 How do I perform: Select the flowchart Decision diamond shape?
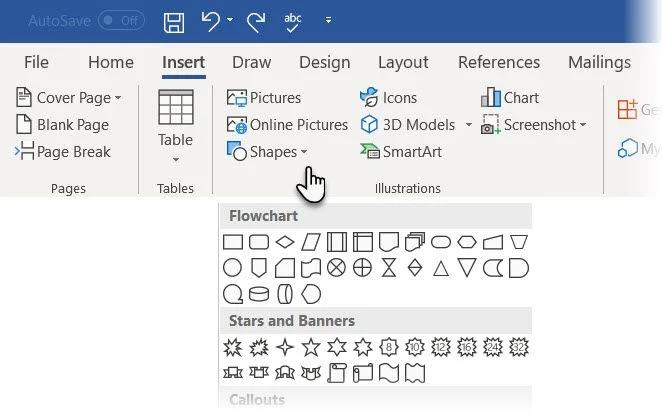285,242
